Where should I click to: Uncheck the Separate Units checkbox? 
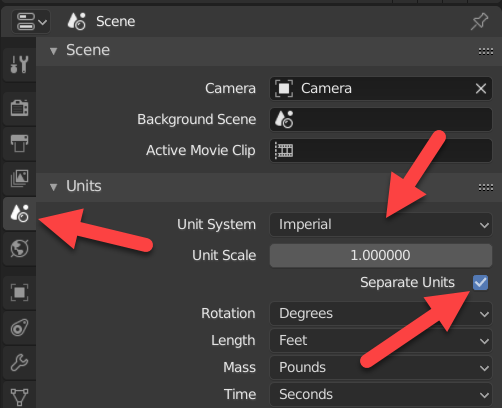pyautogui.click(x=480, y=283)
